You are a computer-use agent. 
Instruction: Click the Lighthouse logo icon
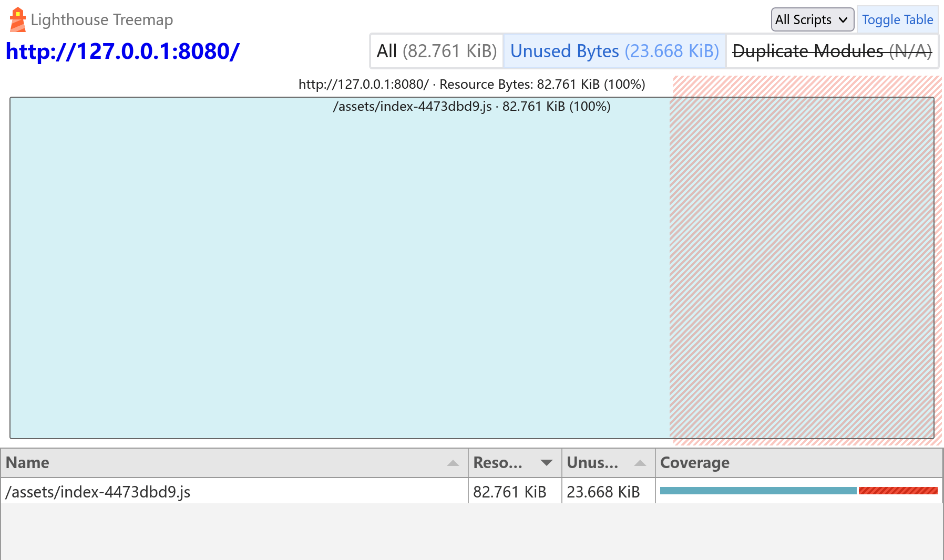pyautogui.click(x=17, y=19)
